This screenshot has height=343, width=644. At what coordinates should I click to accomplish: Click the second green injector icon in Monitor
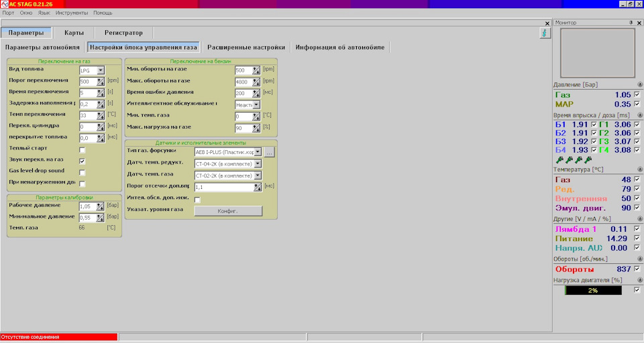click(570, 159)
